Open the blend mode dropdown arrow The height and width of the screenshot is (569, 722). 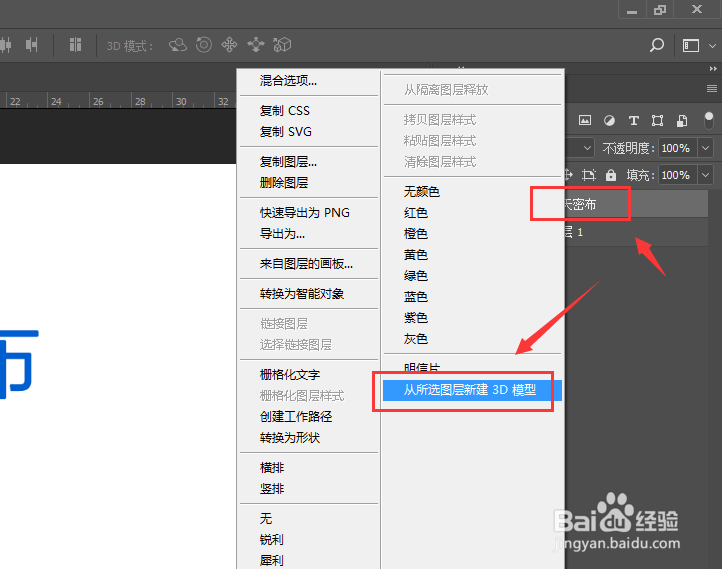tap(587, 148)
